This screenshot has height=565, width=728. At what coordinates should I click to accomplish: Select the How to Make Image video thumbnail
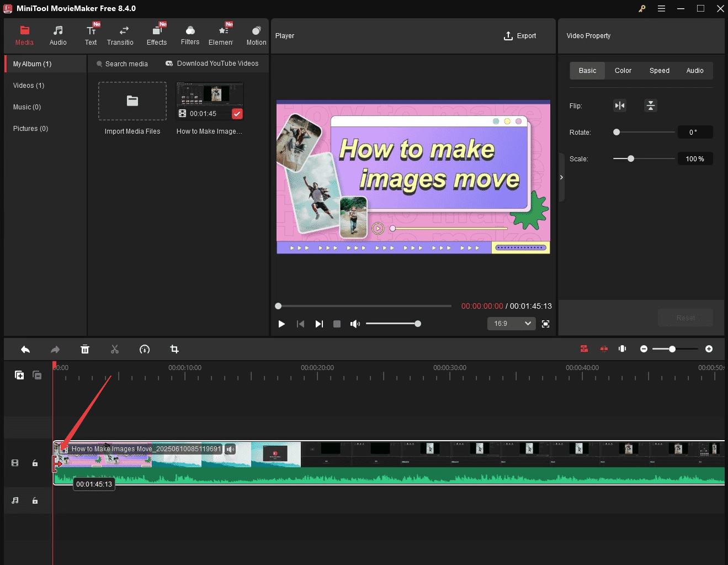pos(209,98)
